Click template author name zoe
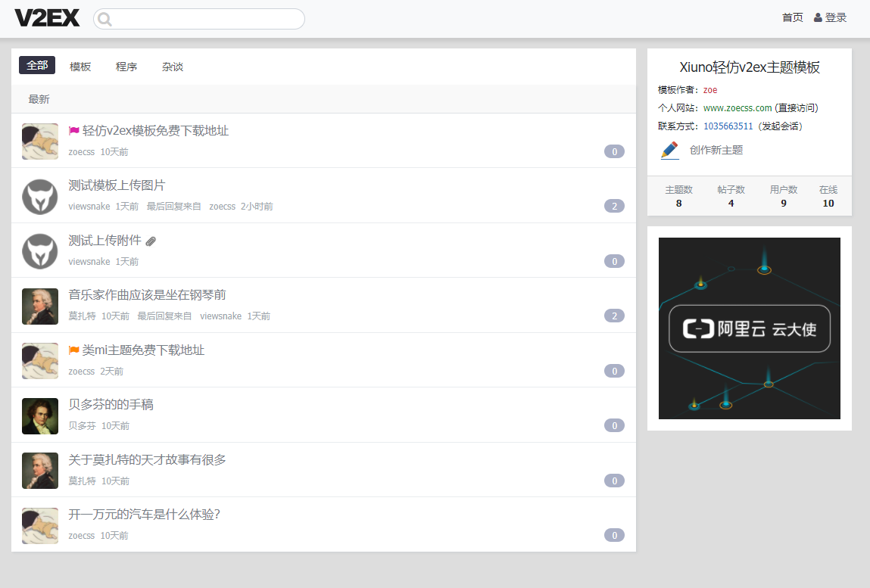Screen dimensions: 870x588 point(710,90)
